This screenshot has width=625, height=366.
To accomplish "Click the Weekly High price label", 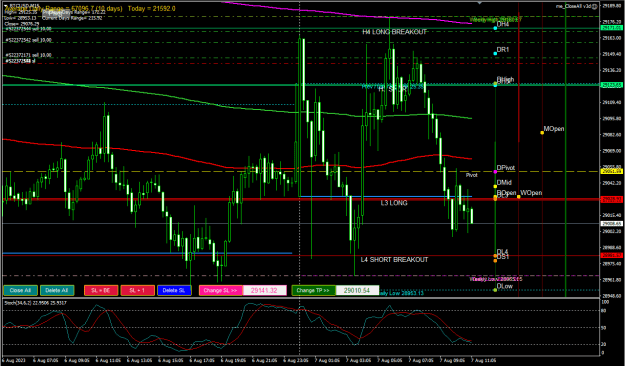I will (496, 19).
